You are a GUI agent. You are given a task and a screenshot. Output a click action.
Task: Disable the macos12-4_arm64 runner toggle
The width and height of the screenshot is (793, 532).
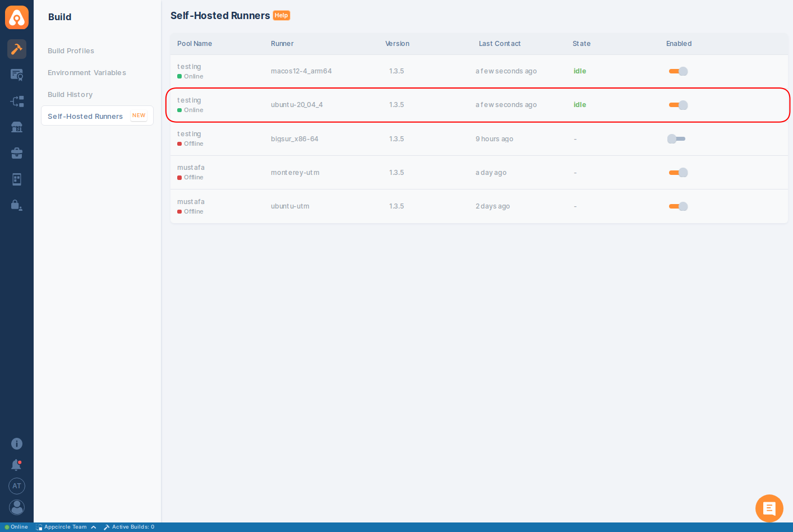click(678, 71)
